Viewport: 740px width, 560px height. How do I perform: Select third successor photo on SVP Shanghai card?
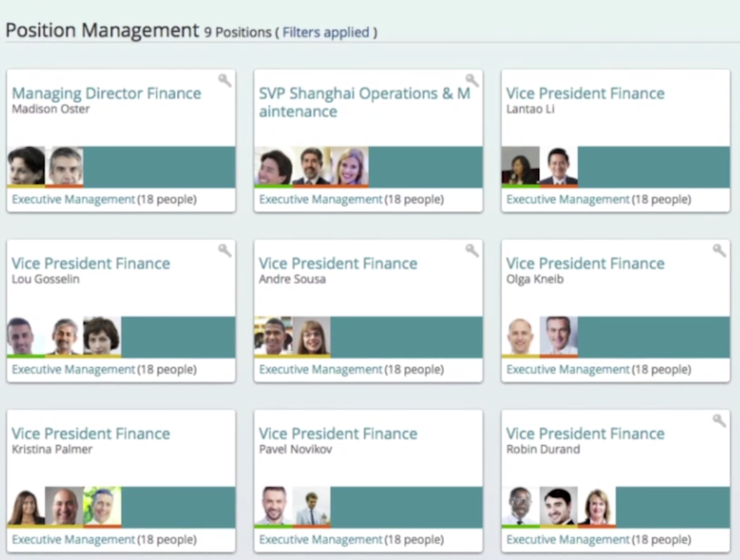(x=350, y=166)
